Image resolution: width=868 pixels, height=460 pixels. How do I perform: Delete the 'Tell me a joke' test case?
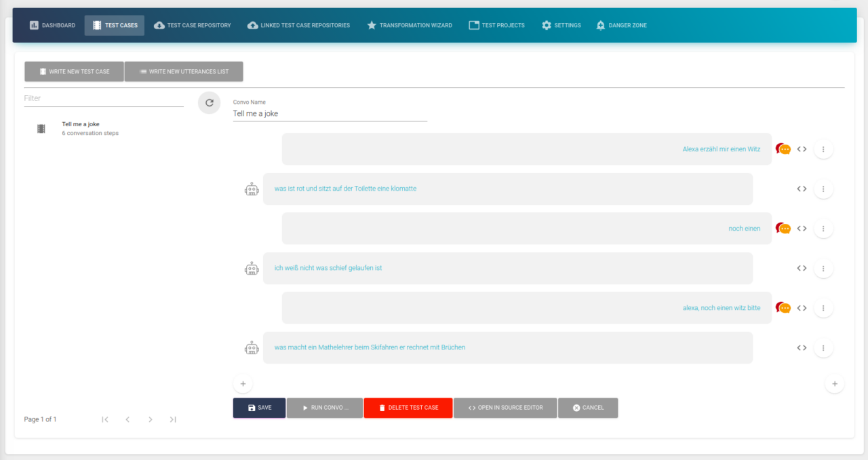click(408, 408)
